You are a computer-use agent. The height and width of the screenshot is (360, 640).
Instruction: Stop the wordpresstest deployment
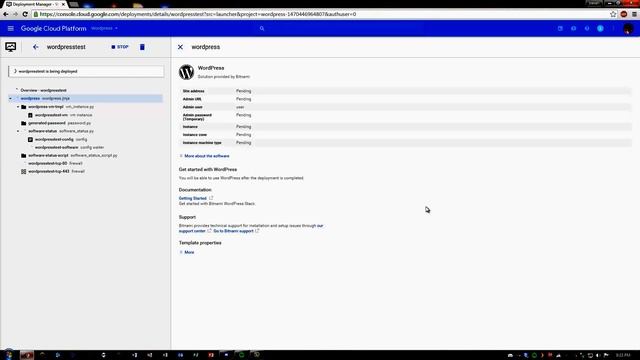120,47
